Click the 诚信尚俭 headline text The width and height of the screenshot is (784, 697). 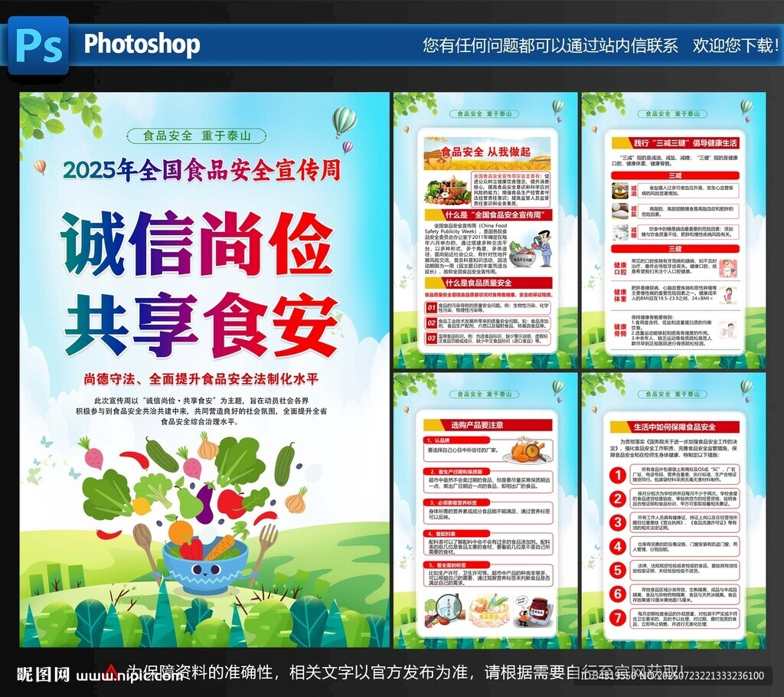coord(197,244)
